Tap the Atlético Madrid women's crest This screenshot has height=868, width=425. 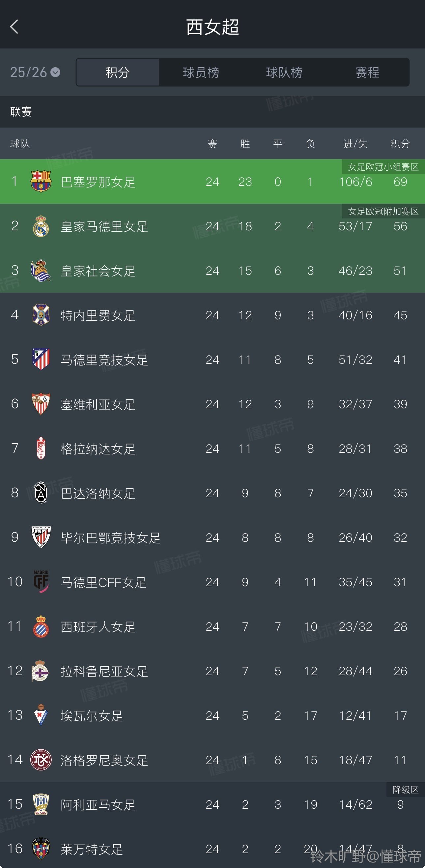point(41,359)
